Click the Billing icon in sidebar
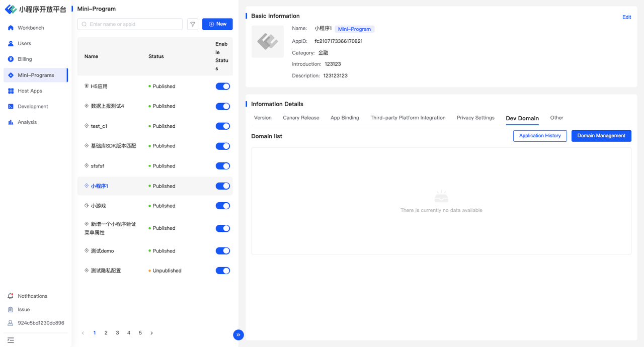This screenshot has width=644, height=347. click(x=11, y=59)
